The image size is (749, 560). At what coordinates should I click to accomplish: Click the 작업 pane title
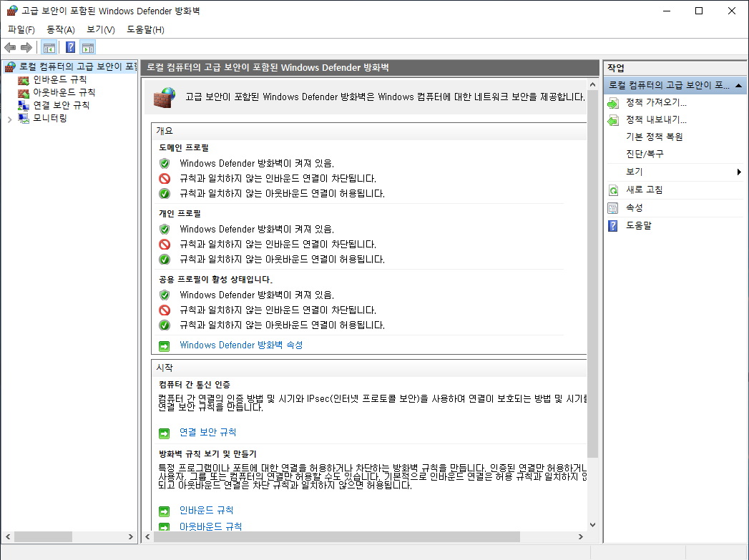[616, 68]
